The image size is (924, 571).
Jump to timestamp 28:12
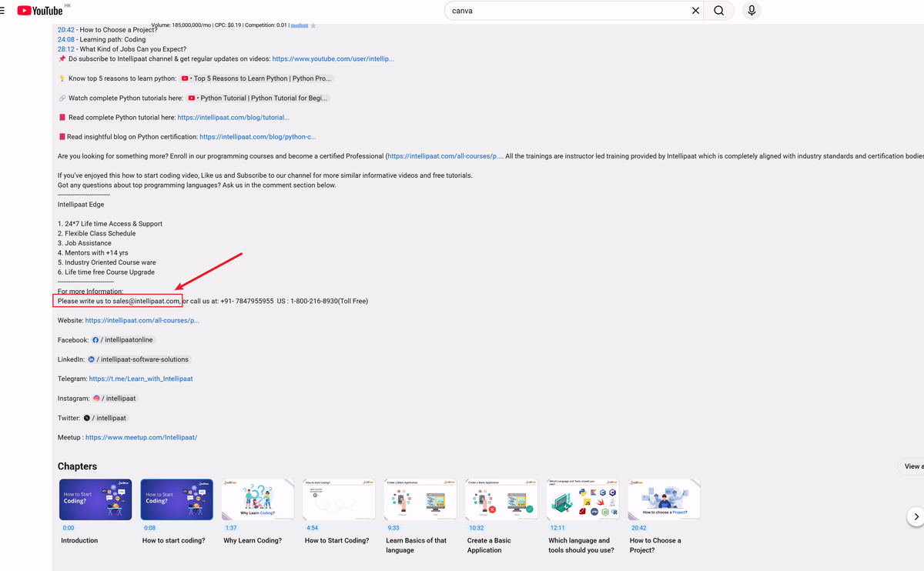click(66, 49)
